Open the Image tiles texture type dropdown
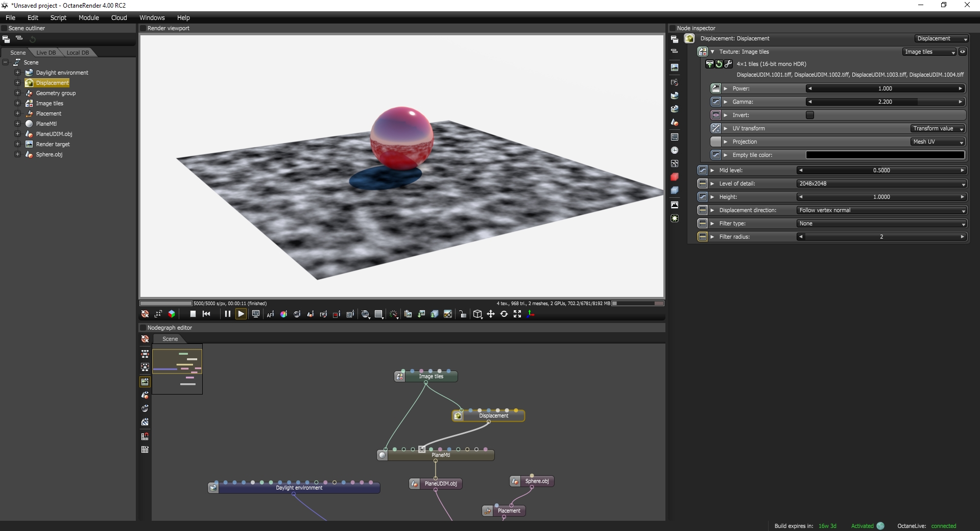The image size is (980, 531). coord(929,52)
